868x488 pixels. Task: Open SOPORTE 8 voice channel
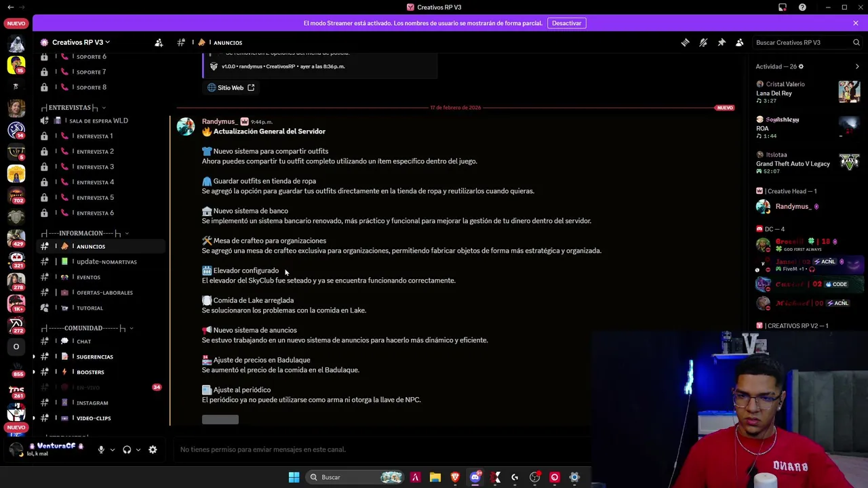(x=102, y=87)
